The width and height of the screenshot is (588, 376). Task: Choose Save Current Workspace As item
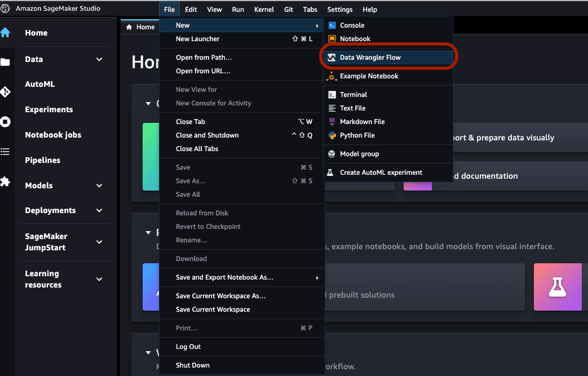(242, 296)
